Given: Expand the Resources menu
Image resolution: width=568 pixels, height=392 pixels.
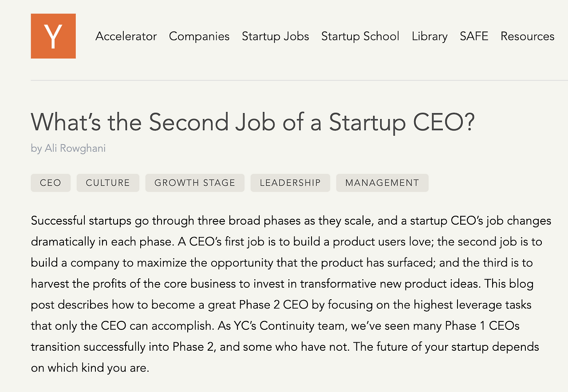Looking at the screenshot, I should point(527,36).
